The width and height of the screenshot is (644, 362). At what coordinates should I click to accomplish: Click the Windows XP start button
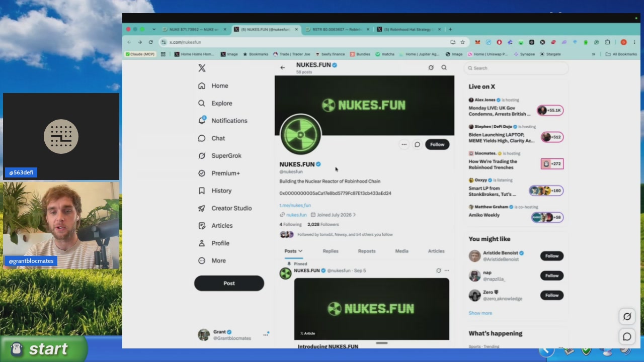[43, 349]
